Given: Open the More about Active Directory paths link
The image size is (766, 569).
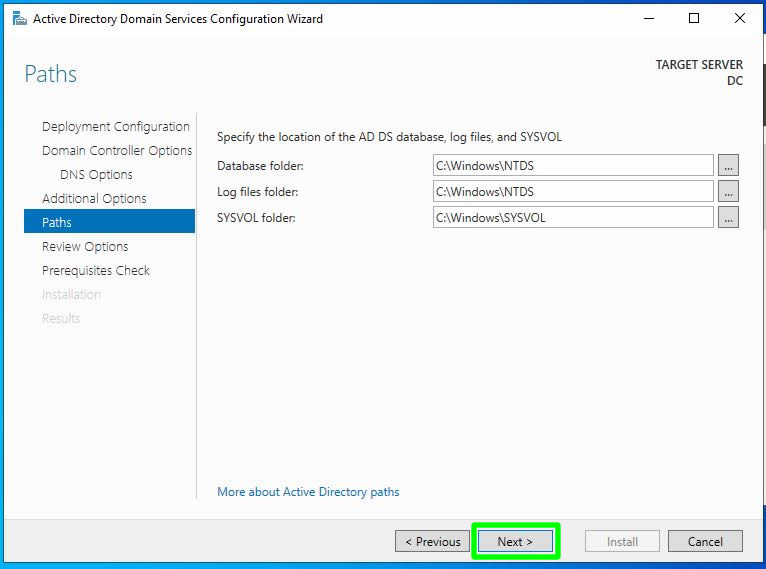Looking at the screenshot, I should 308,492.
